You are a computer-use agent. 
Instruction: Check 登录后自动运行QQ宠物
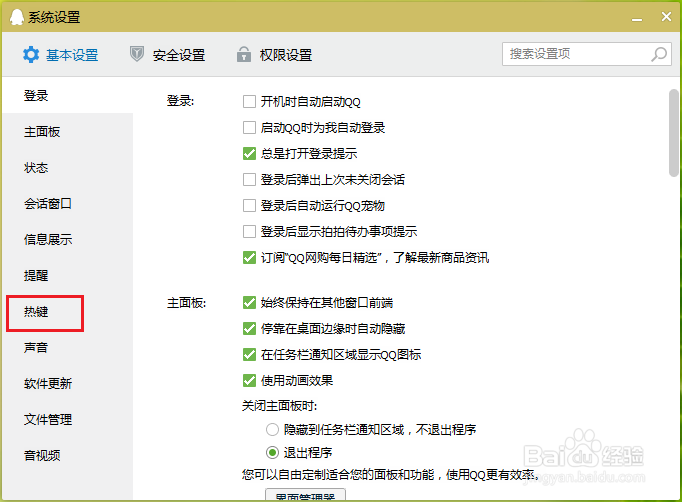249,205
